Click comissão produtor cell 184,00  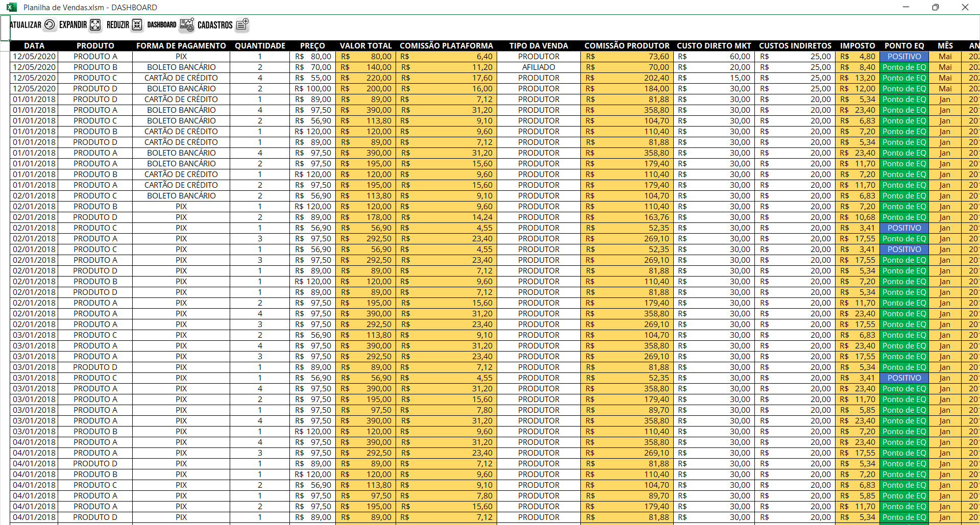[627, 89]
